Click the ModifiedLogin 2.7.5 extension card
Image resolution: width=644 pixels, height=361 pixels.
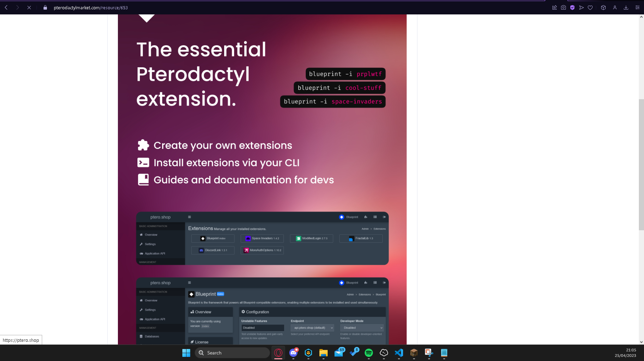tap(312, 238)
